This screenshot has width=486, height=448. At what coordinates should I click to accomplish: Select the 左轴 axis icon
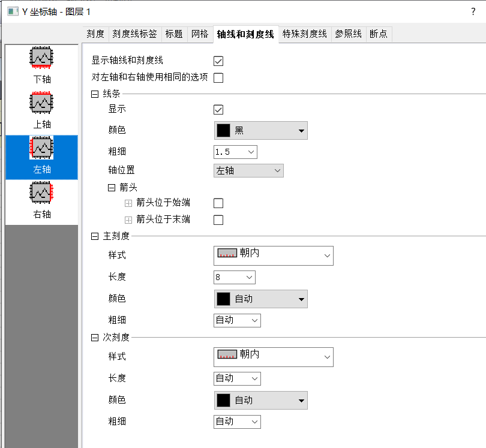coord(40,148)
